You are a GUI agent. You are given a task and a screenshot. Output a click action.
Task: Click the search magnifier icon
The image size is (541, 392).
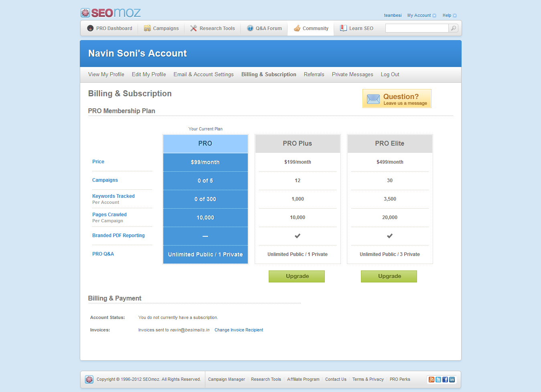[453, 28]
